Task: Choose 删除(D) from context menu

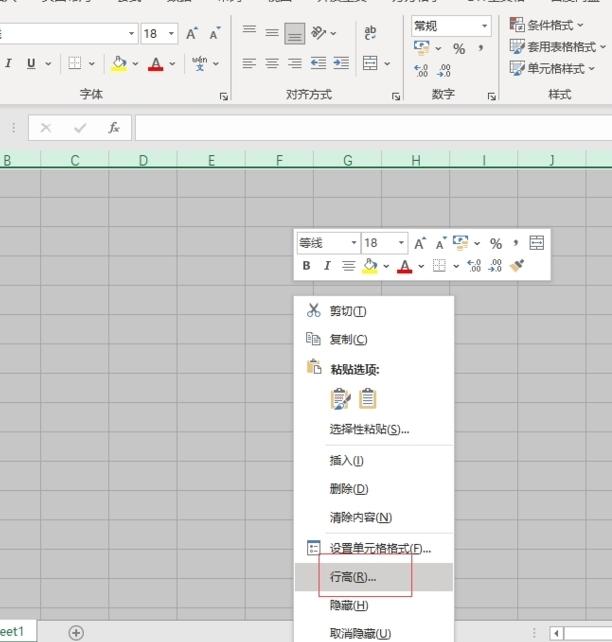Action: [374, 489]
